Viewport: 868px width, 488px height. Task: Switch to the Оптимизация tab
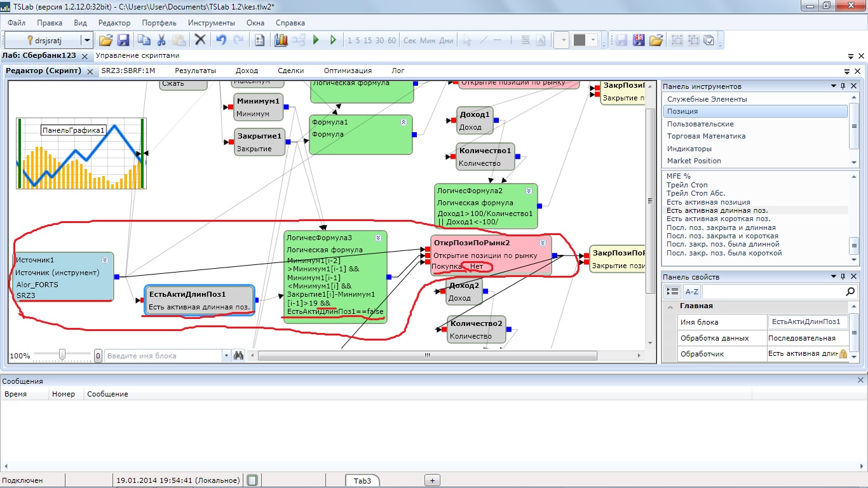348,71
